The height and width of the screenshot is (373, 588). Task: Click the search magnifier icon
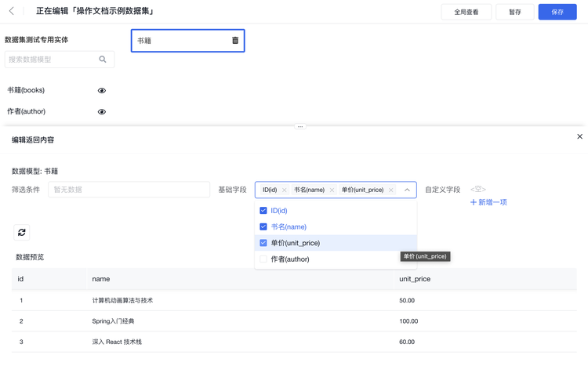[103, 60]
